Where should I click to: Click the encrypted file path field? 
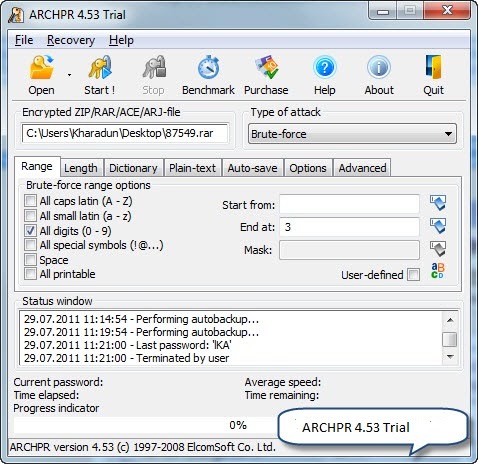click(125, 133)
